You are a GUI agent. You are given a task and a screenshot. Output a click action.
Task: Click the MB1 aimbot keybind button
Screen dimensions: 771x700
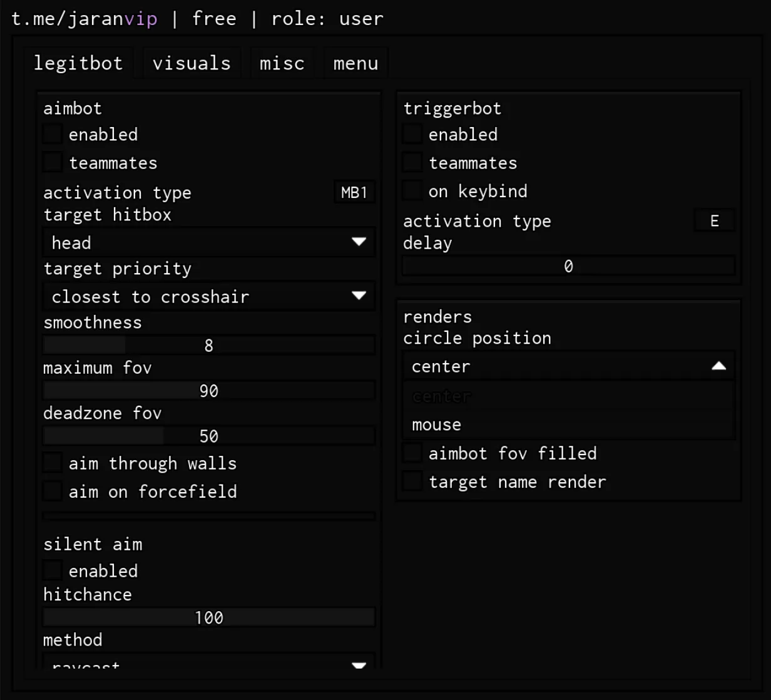point(354,192)
